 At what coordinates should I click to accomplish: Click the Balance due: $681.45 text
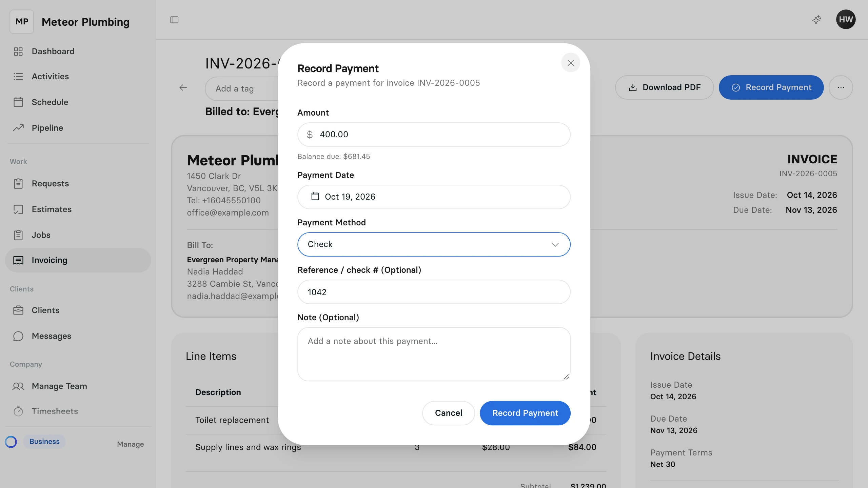[334, 157]
